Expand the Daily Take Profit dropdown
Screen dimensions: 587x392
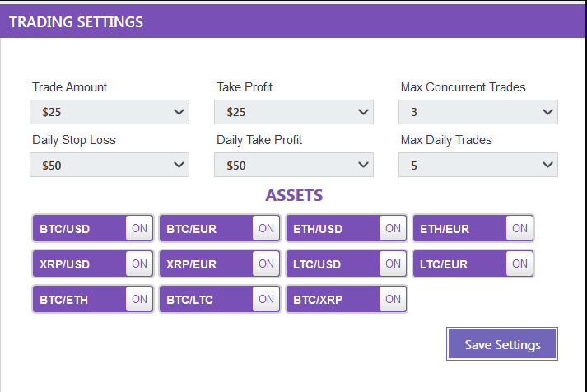pyautogui.click(x=294, y=165)
